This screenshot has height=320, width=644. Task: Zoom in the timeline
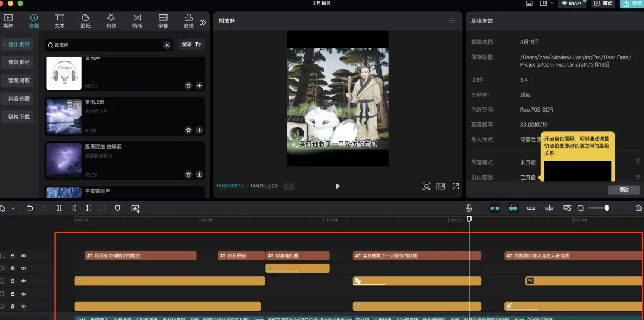click(x=639, y=208)
